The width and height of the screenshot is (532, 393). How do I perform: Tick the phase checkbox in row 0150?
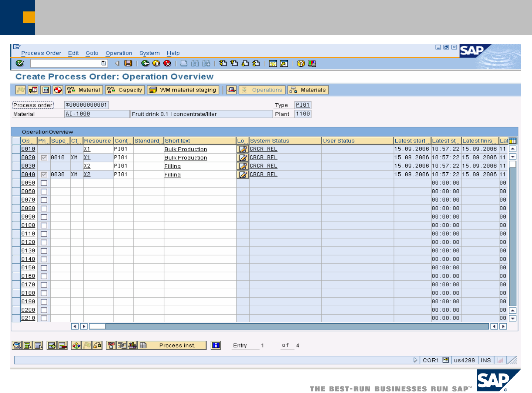[x=44, y=268]
